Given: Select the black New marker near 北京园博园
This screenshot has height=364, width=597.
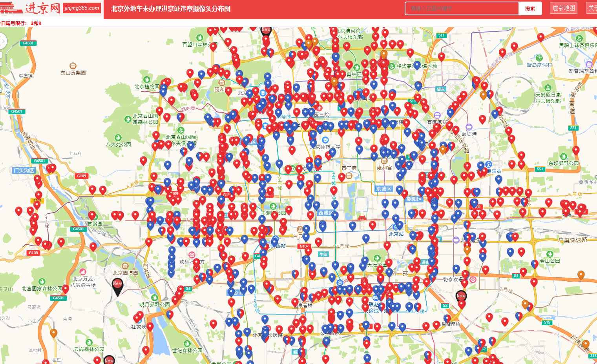Looking at the screenshot, I should [117, 287].
